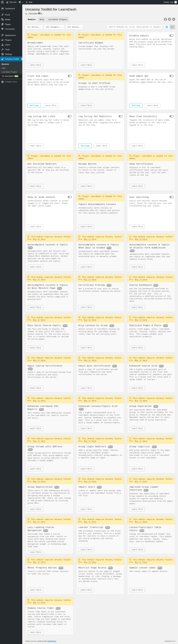The height and width of the screenshot is (644, 178).
Task: Switch to list view layout
Action: tap(172, 27)
